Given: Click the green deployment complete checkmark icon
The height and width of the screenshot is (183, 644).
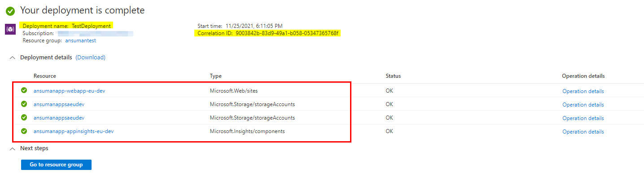Looking at the screenshot, I should coord(10,10).
